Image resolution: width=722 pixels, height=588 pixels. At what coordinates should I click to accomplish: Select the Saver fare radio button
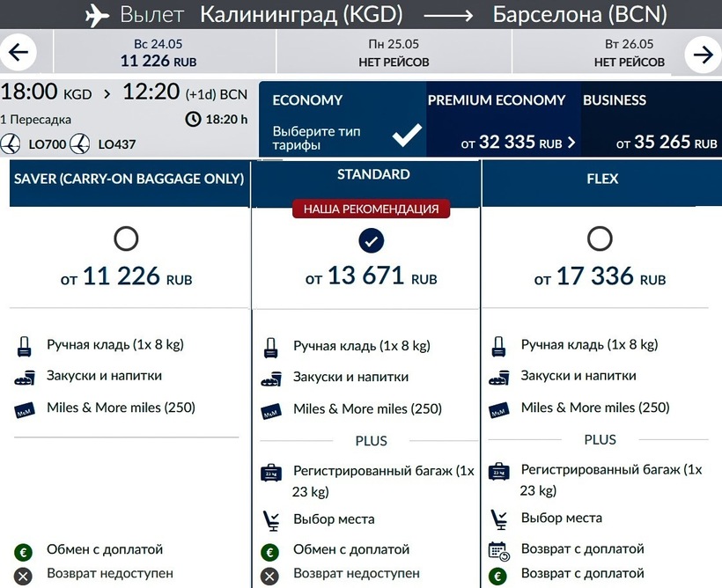pyautogui.click(x=126, y=239)
